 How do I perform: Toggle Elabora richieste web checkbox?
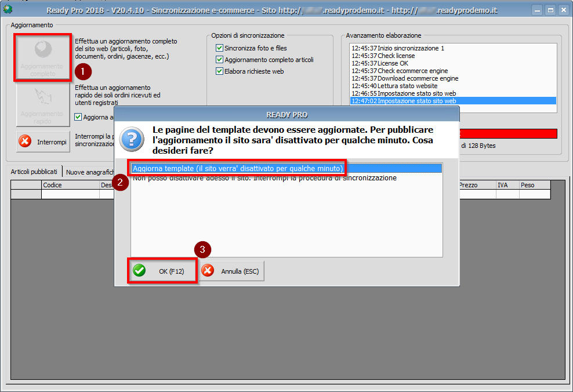pos(219,71)
